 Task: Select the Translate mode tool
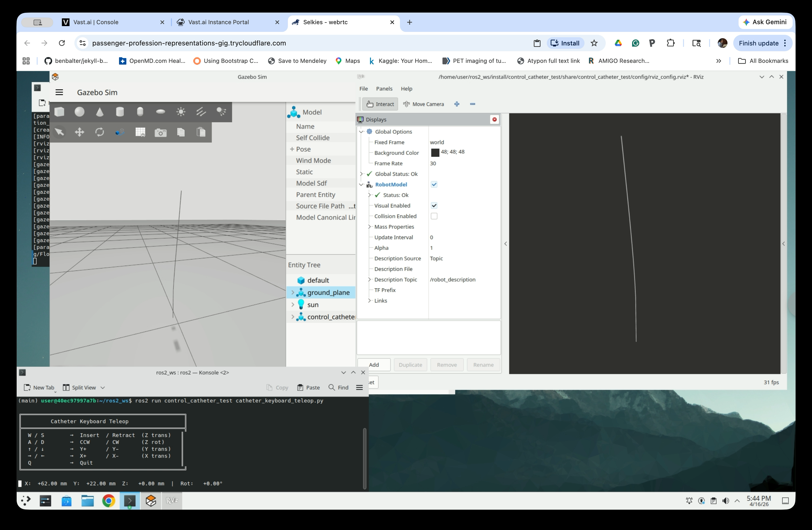79,132
